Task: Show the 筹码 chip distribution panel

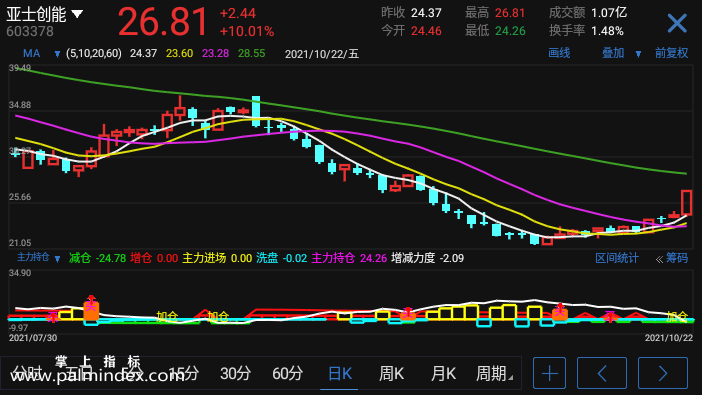Action: (672, 258)
